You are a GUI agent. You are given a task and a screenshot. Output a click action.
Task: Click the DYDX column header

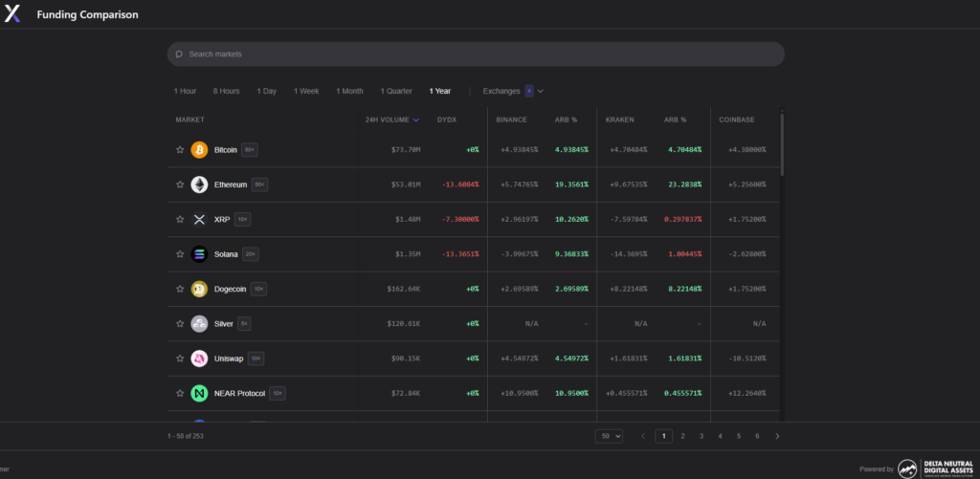coord(447,120)
